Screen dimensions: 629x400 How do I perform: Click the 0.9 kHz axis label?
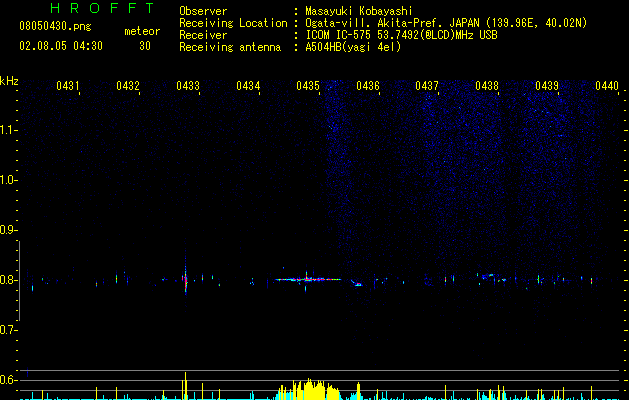[x=8, y=230]
